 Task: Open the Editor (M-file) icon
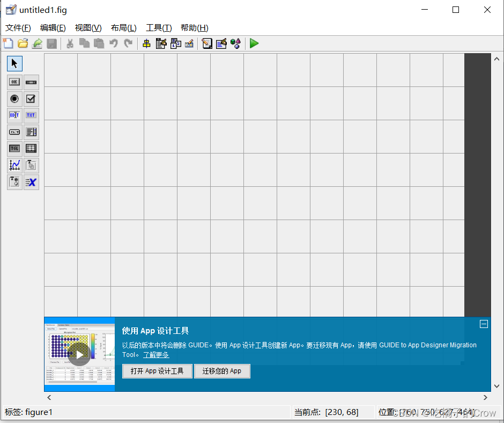[207, 43]
